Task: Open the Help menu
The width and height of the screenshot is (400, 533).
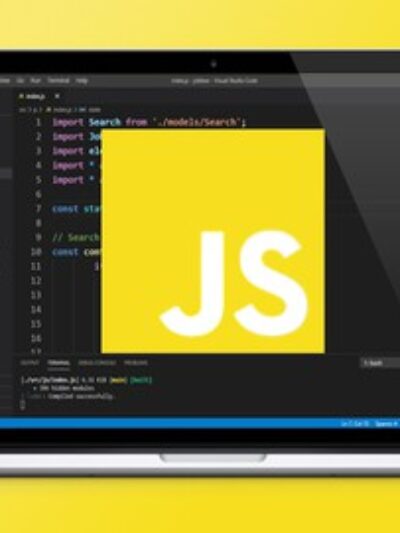Action: click(x=82, y=81)
